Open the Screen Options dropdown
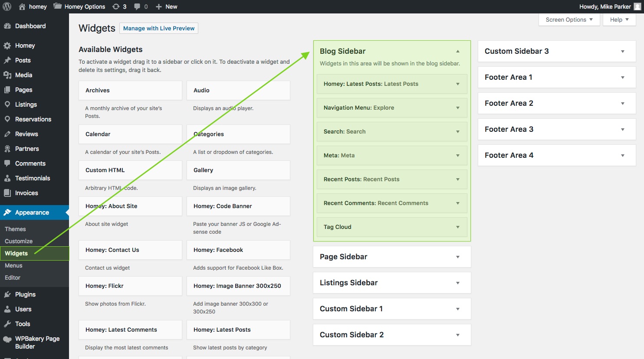Screen dimensions: 644x359 tap(569, 20)
